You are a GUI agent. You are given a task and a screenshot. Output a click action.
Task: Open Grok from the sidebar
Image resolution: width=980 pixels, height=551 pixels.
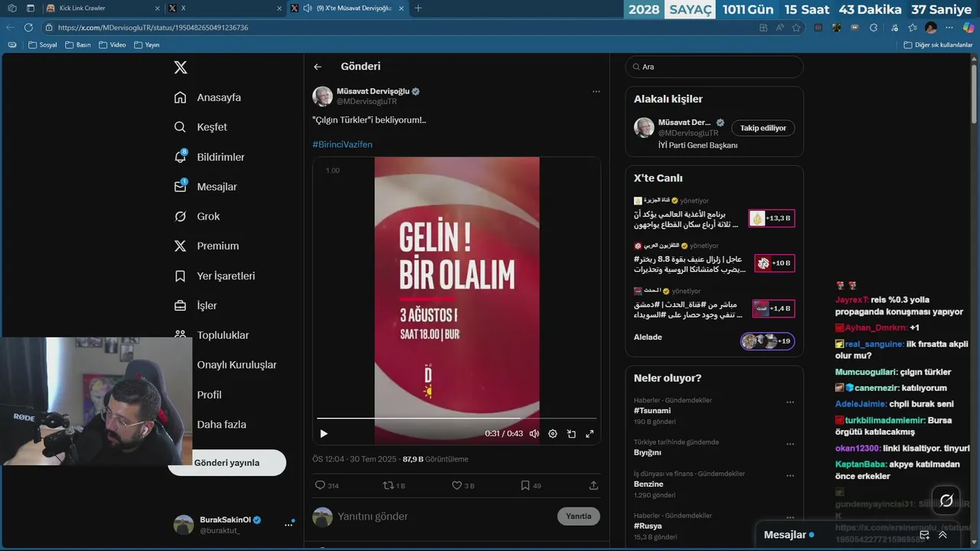click(197, 217)
